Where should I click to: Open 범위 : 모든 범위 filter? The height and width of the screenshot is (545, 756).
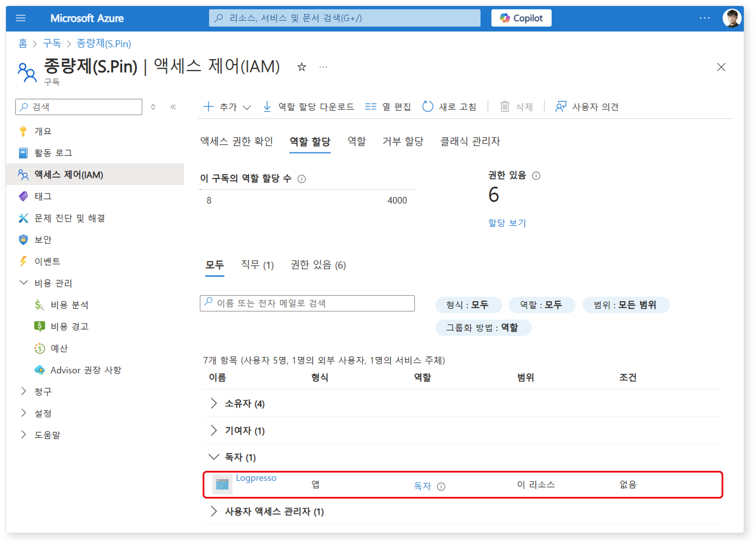pyautogui.click(x=626, y=305)
